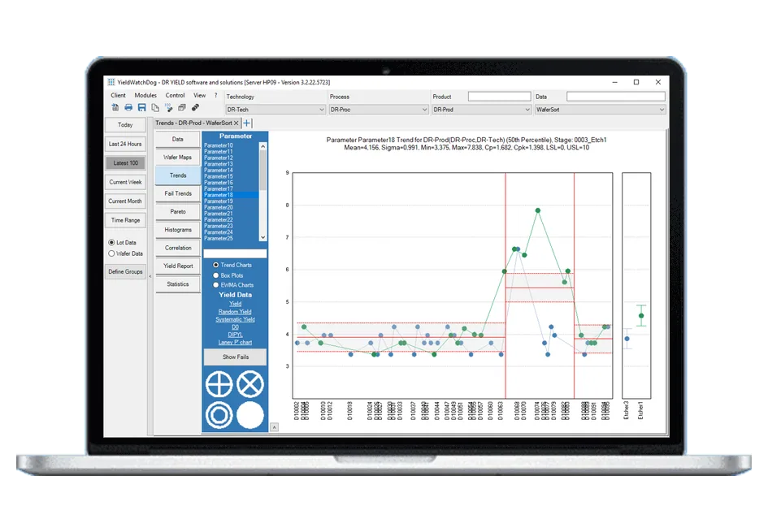
Task: Click the copy pages toolbar icon
Action: point(155,107)
